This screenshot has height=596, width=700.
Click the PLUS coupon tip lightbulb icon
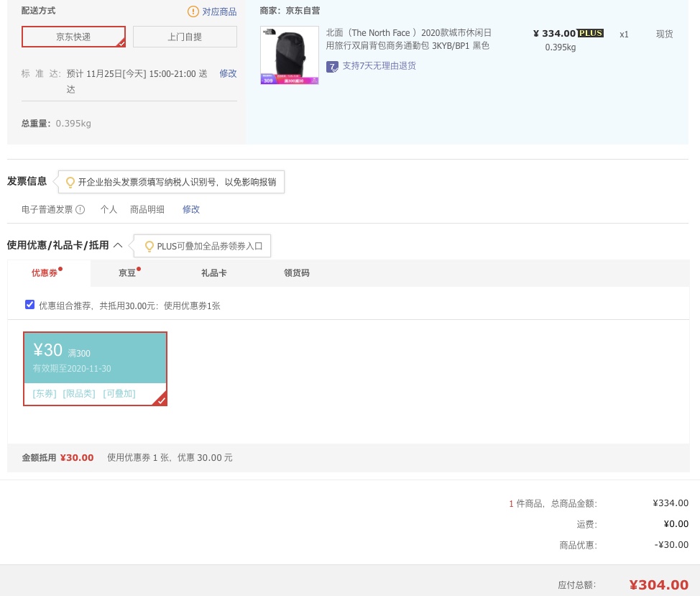click(149, 246)
